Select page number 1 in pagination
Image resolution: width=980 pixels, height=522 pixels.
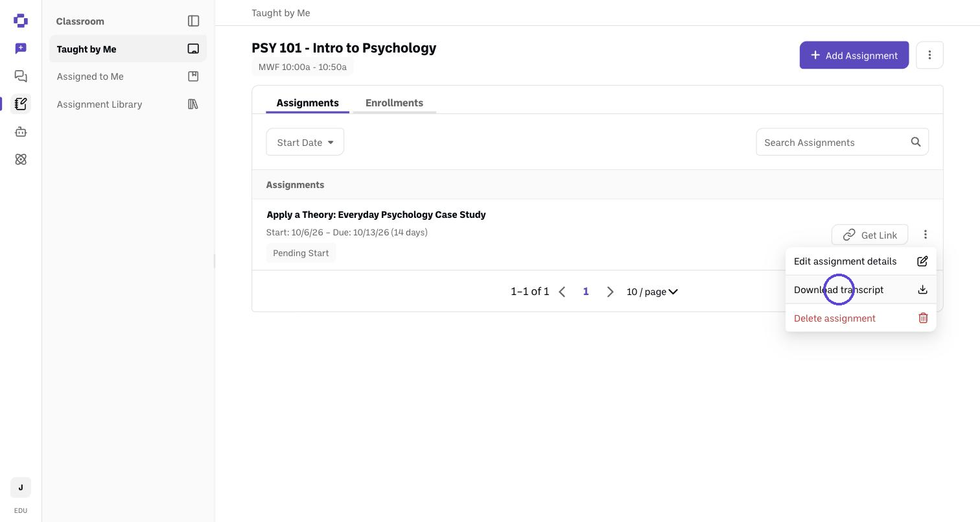click(586, 292)
